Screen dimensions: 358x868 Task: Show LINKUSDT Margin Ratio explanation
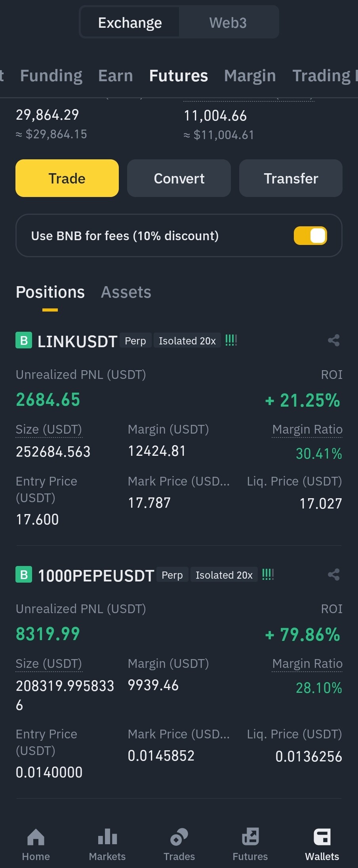(307, 429)
